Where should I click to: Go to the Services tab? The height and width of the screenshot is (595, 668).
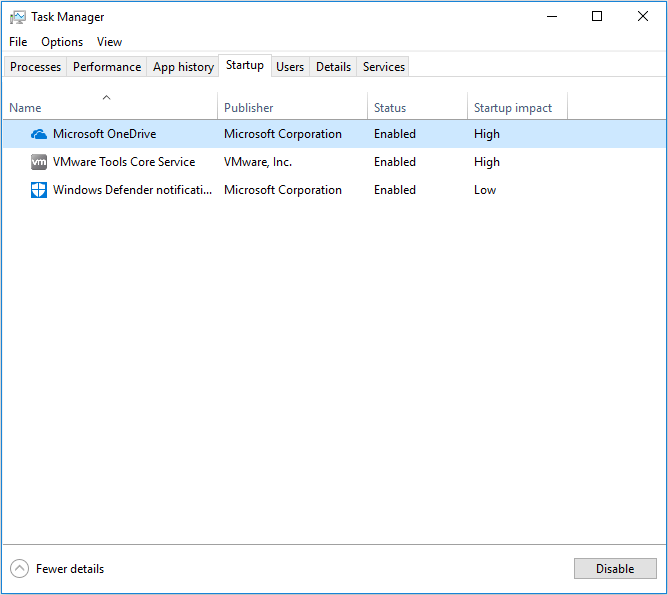(x=383, y=67)
